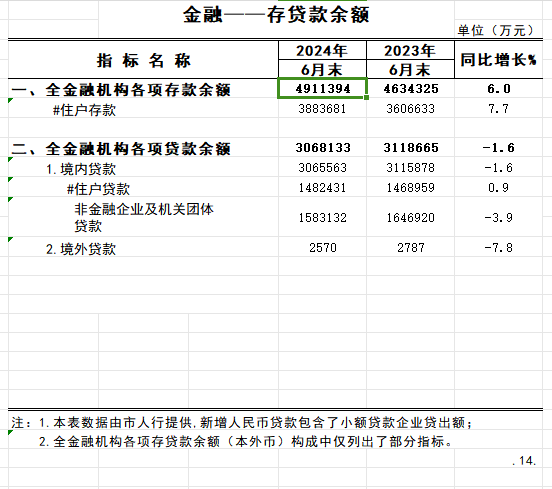Image resolution: width=552 pixels, height=489 pixels.
Task: Click the 住户存款 row label
Action: pos(84,110)
